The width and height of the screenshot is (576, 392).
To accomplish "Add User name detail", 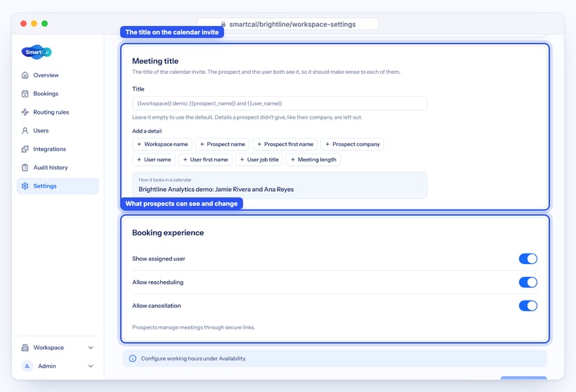I will pos(154,159).
